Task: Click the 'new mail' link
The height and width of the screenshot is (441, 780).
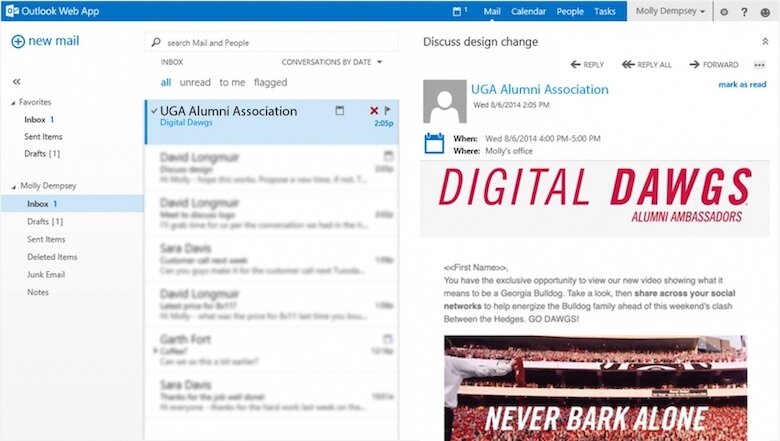Action: coord(54,41)
